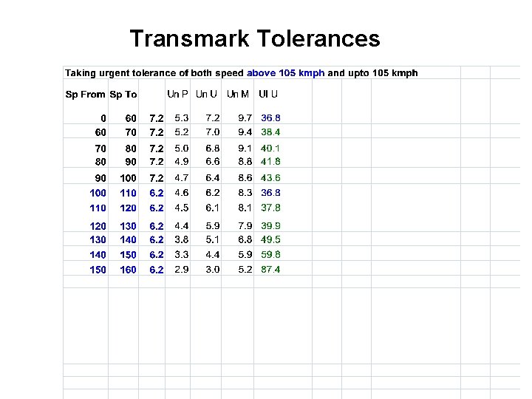
Task: Select Ul U value 37.8
Action: coord(270,208)
